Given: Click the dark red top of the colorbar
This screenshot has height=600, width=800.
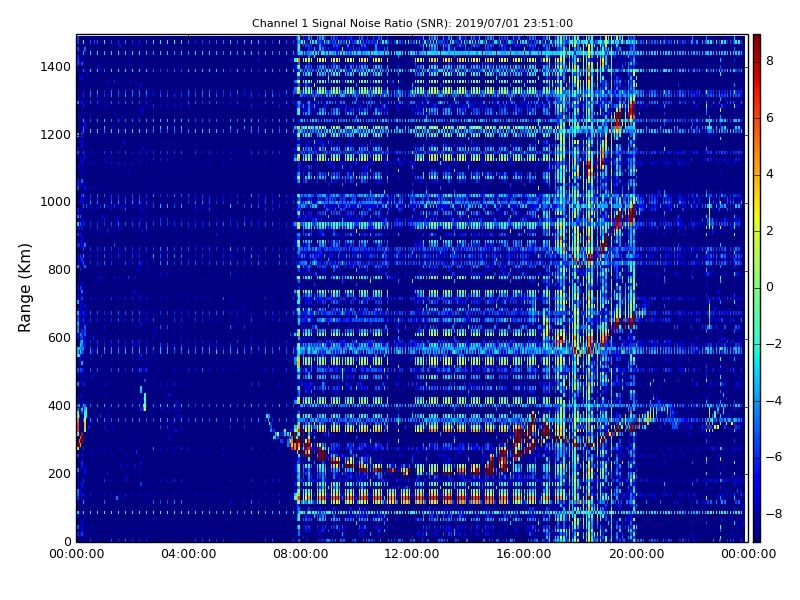Looking at the screenshot, I should (757, 43).
